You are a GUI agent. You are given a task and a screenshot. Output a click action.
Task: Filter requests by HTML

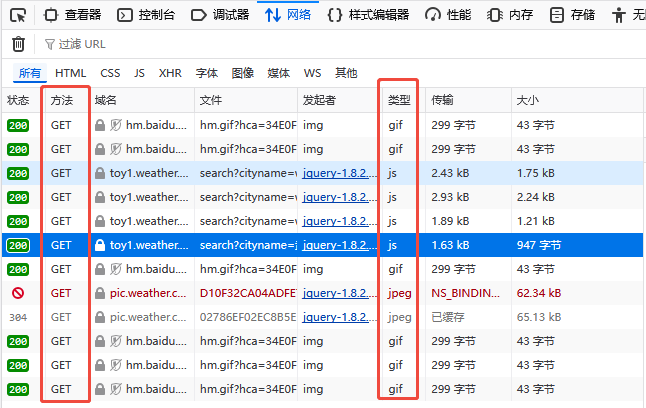point(70,73)
